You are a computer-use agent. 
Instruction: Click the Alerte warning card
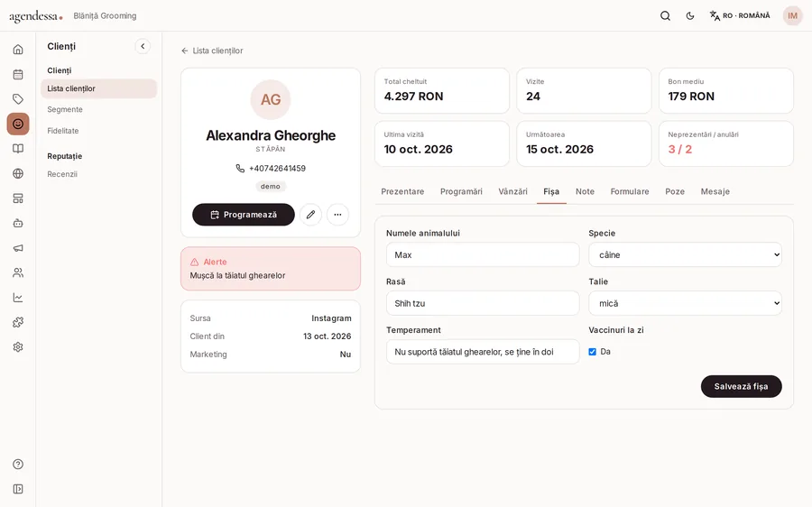point(271,269)
